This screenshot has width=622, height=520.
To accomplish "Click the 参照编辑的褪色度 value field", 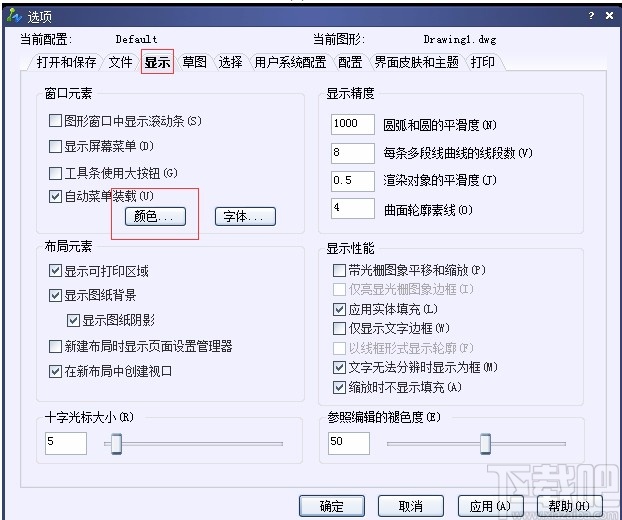I will pyautogui.click(x=349, y=443).
